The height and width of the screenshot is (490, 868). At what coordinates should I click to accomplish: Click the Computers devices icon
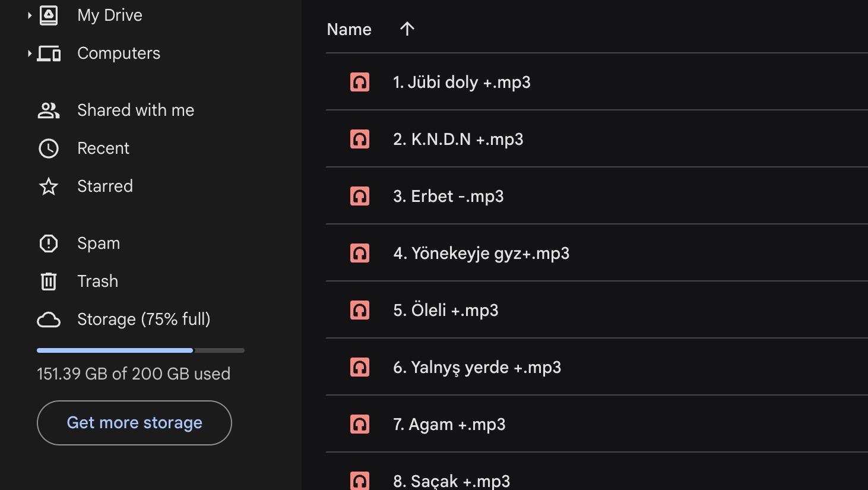(49, 53)
